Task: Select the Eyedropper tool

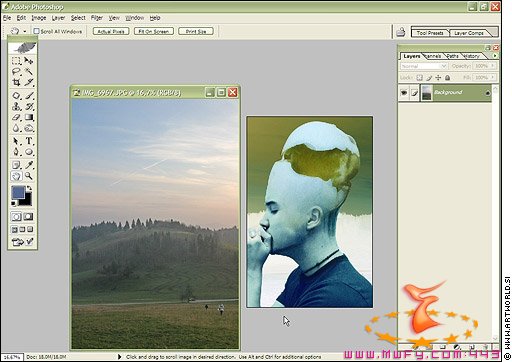Action: (x=29, y=165)
